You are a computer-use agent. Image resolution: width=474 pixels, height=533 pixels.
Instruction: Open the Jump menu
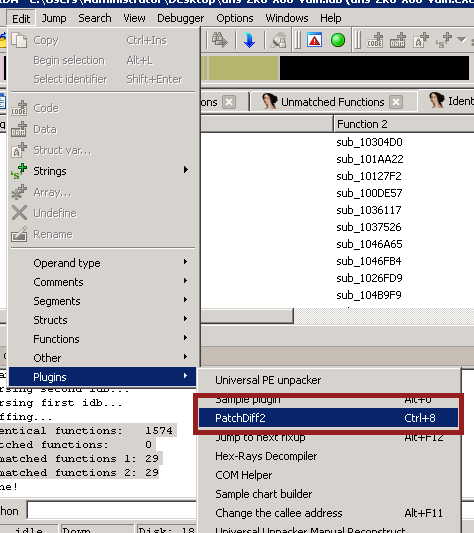click(x=54, y=18)
